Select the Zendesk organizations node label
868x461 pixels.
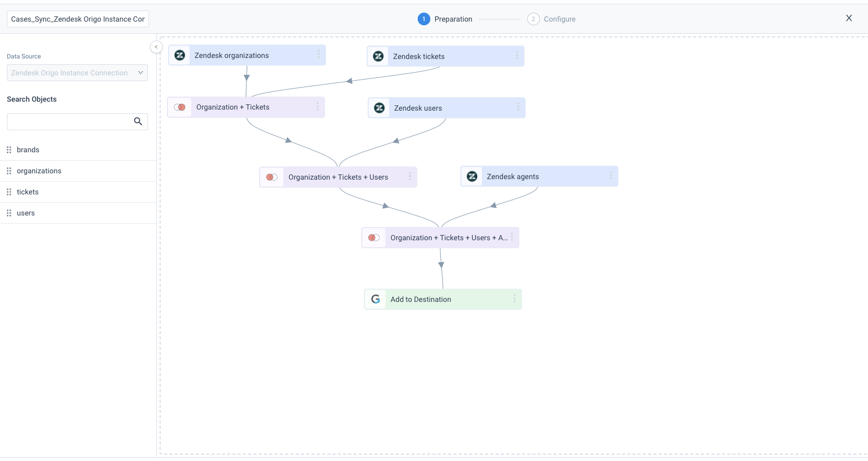(x=232, y=55)
